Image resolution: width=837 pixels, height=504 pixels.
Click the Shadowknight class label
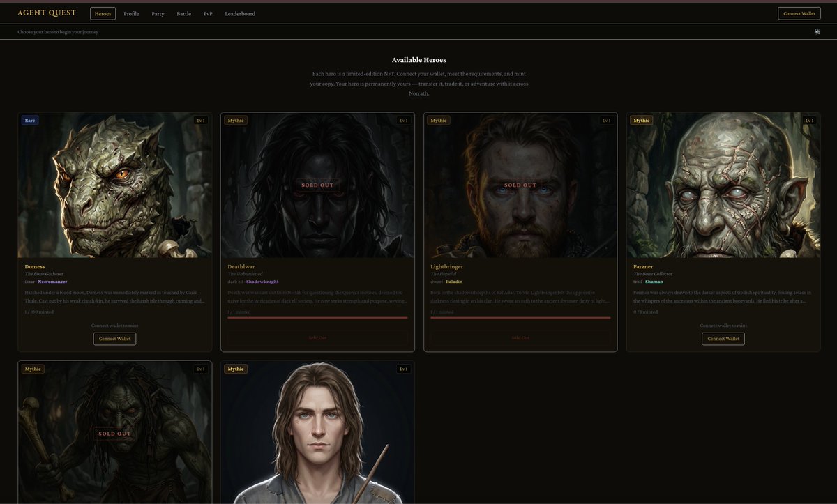pyautogui.click(x=262, y=282)
